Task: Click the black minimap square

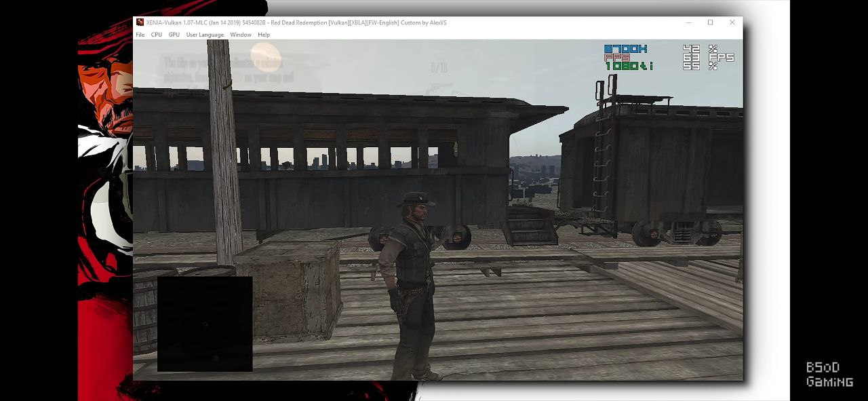Action: coord(205,324)
